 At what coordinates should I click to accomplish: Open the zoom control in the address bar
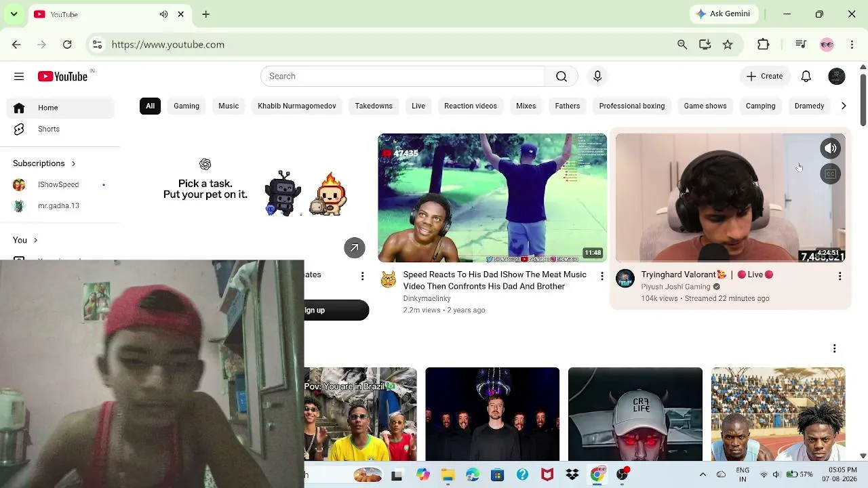(x=682, y=45)
